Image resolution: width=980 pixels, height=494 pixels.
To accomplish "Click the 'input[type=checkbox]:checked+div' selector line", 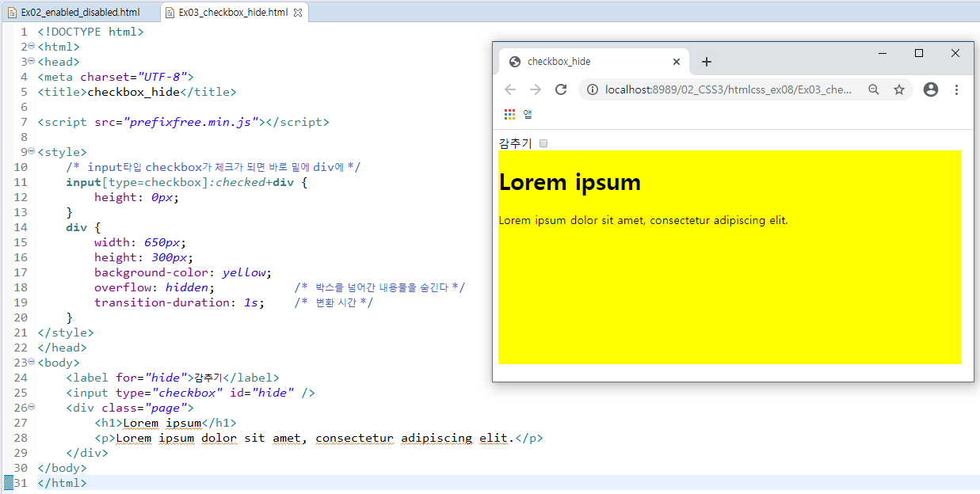I will click(186, 182).
